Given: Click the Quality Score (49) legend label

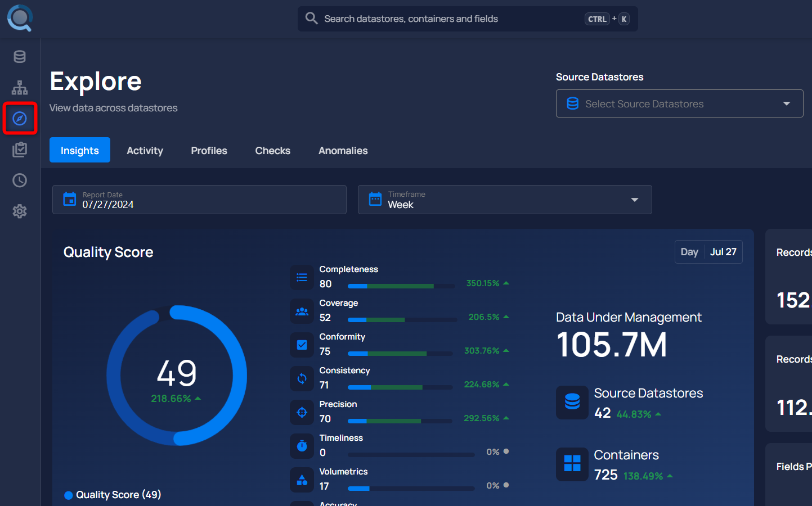Looking at the screenshot, I should click(119, 495).
